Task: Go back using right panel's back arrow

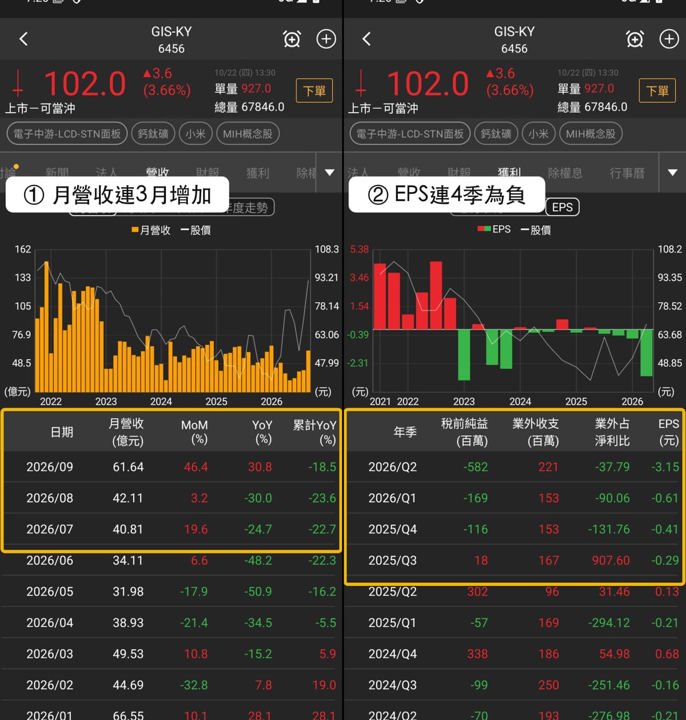Action: pos(366,39)
